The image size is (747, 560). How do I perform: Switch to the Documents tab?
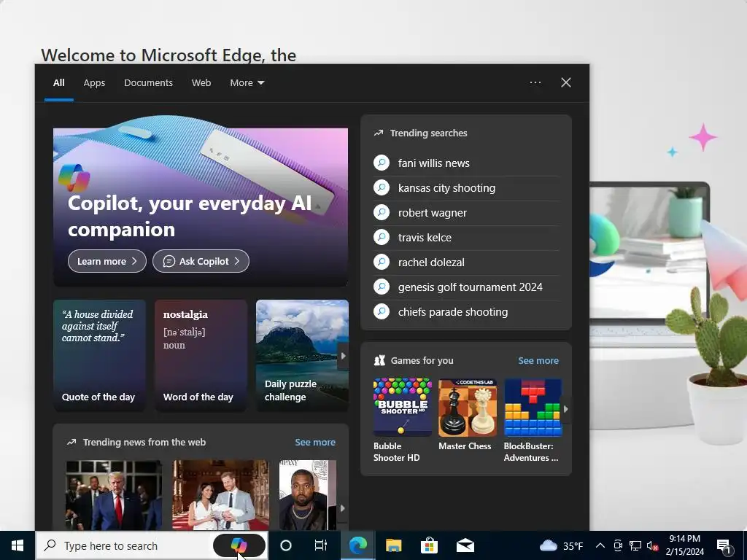[148, 83]
